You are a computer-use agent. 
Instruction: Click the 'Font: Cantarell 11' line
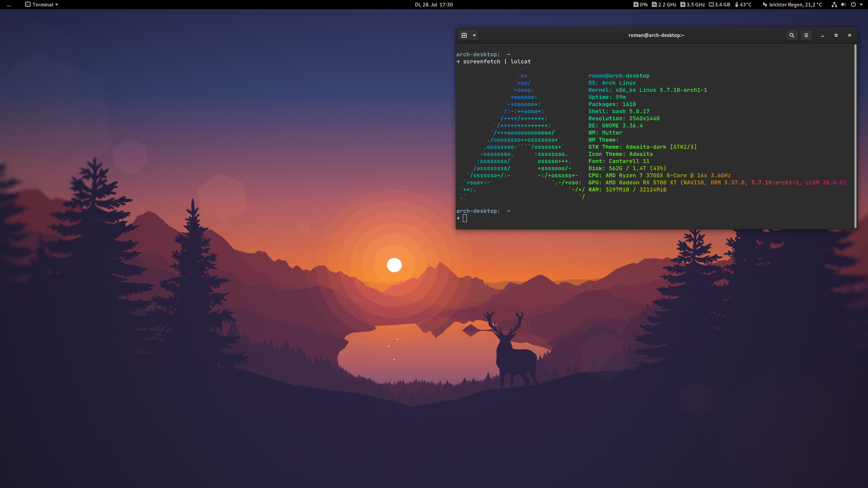coord(619,161)
